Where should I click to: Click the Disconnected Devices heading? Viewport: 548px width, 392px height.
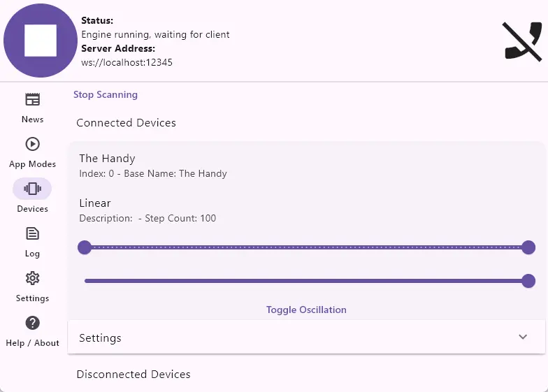134,375
